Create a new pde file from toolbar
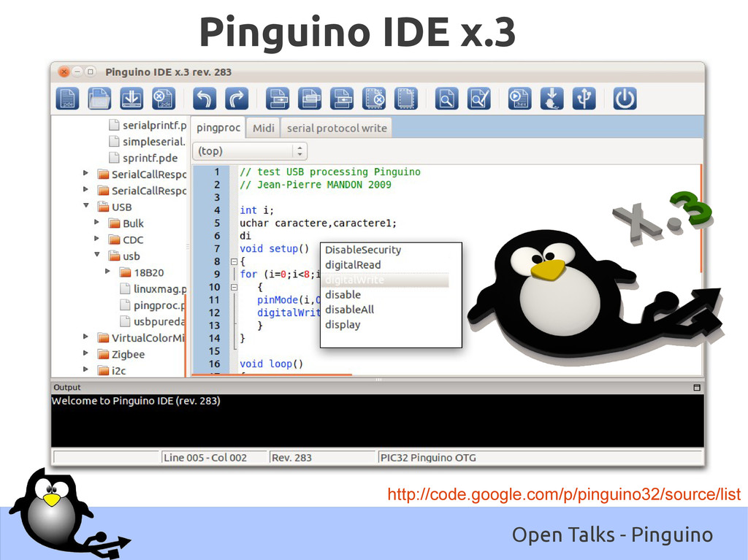This screenshot has width=748, height=560. (x=67, y=99)
